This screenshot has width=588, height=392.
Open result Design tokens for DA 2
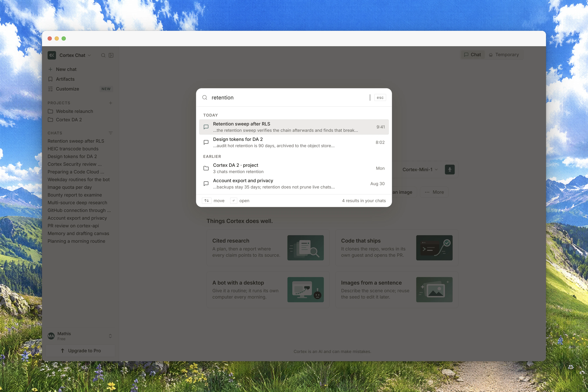294,142
